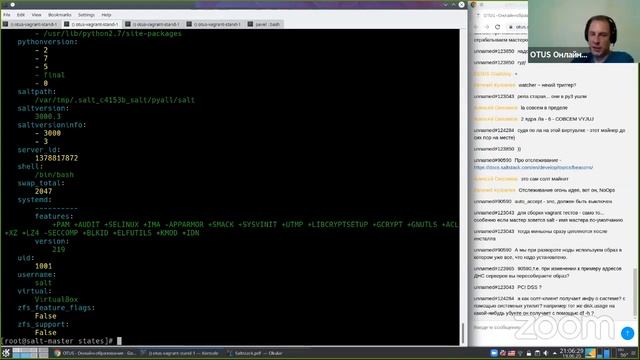The image size is (640, 360).
Task: Click the terminal value "3000.3"
Action: point(48,116)
